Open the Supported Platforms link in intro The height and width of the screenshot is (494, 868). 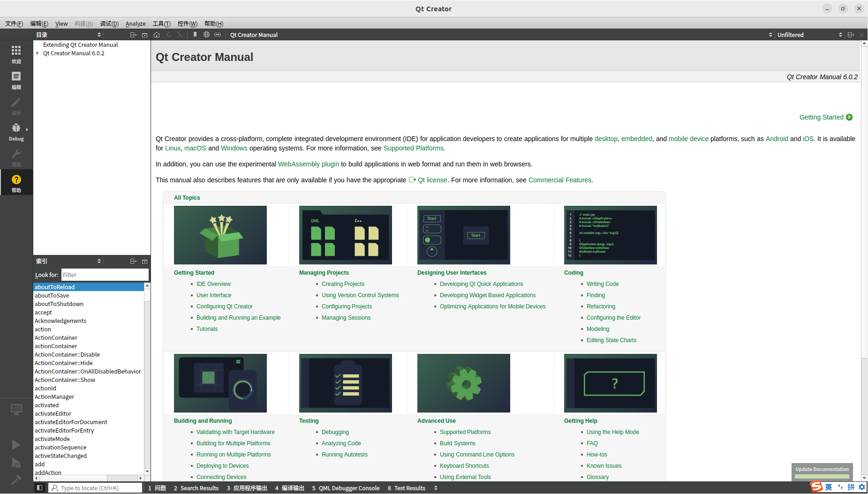point(414,148)
